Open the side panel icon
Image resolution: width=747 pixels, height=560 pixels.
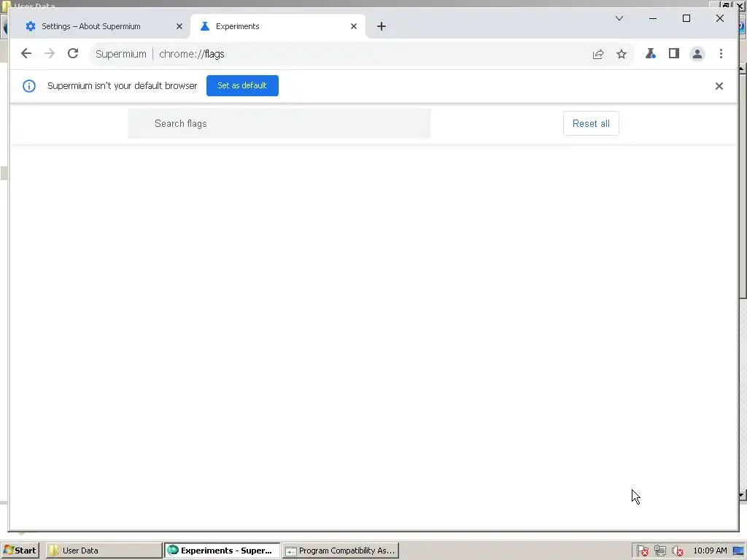(x=673, y=53)
